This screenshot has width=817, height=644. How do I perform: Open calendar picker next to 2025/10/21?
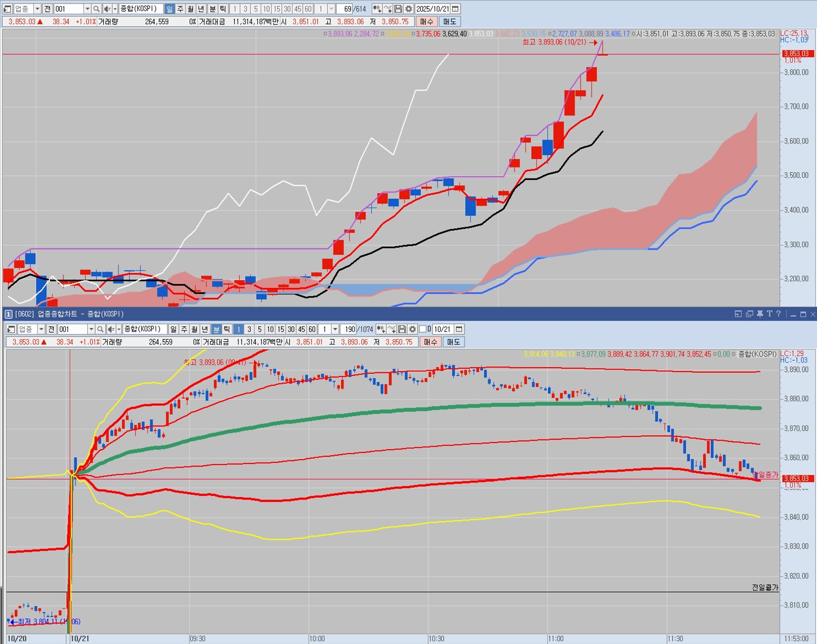[455, 9]
